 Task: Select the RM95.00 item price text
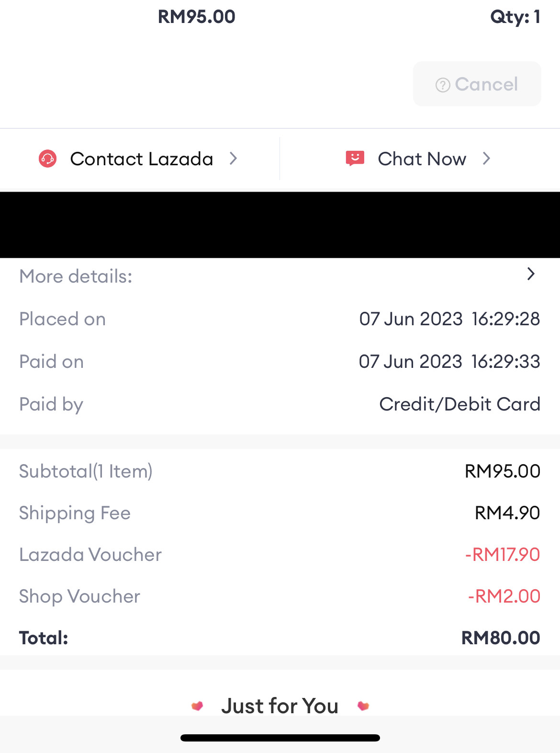(197, 17)
